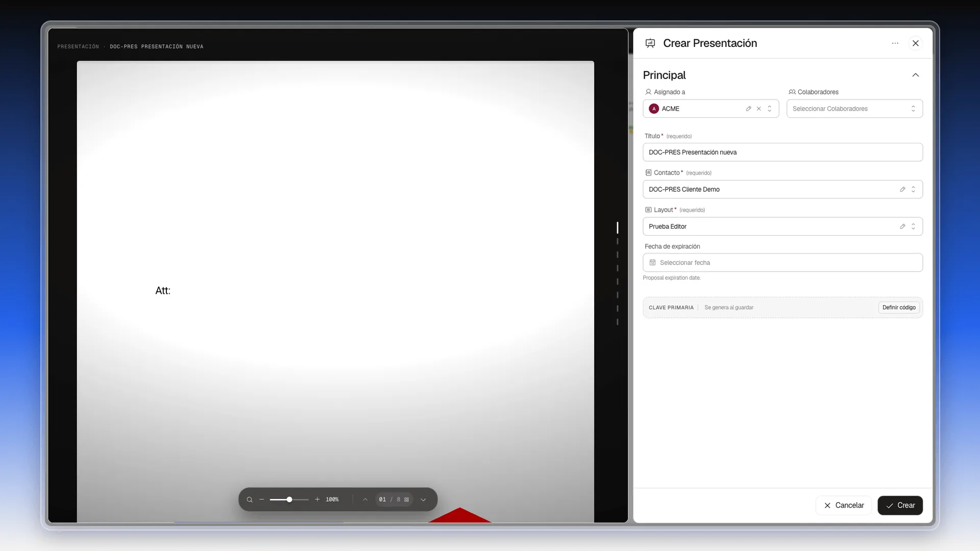Image resolution: width=980 pixels, height=551 pixels.
Task: Open the Asignado a dropdown arrows
Action: coord(770,109)
